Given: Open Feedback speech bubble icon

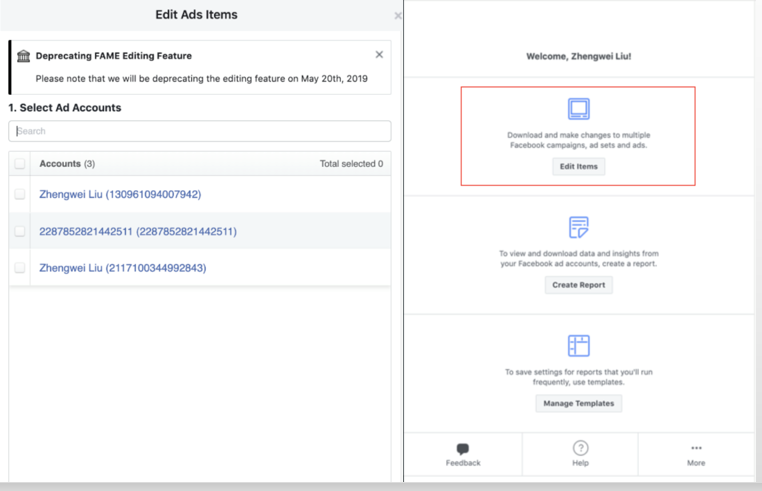Looking at the screenshot, I should pyautogui.click(x=463, y=448).
